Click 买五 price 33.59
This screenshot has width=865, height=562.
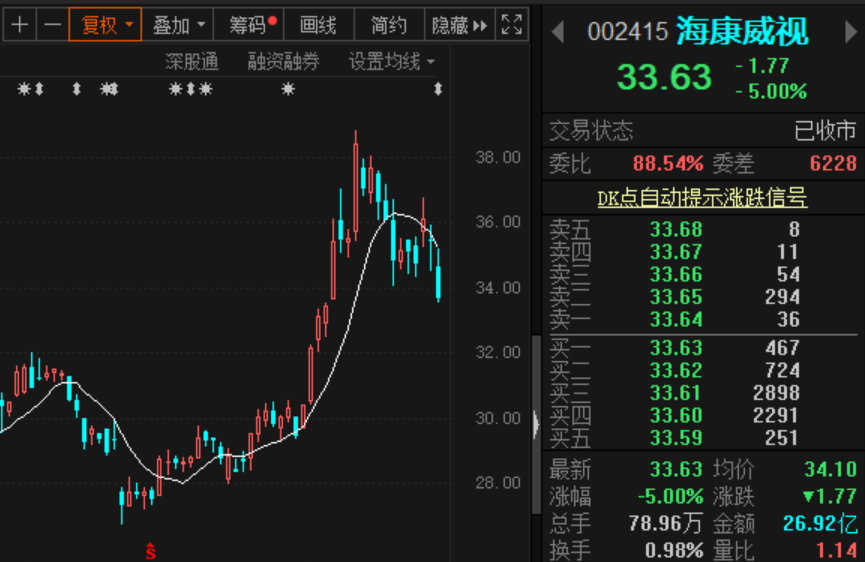coord(676,438)
